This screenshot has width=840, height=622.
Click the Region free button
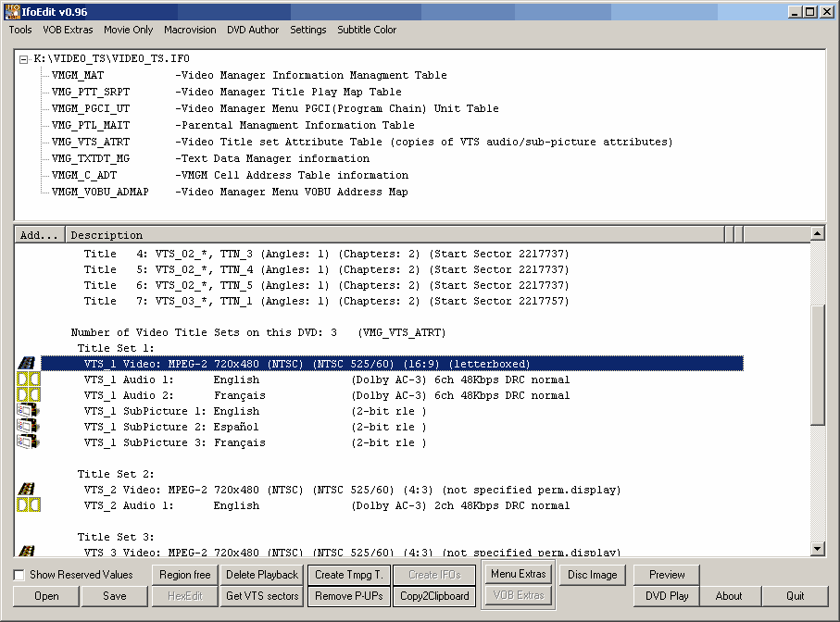pos(185,575)
